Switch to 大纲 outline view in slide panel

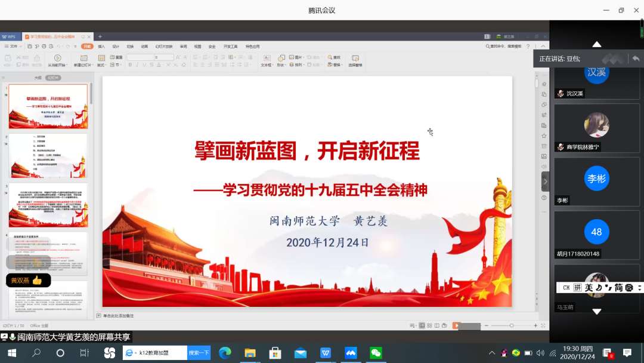pos(38,78)
